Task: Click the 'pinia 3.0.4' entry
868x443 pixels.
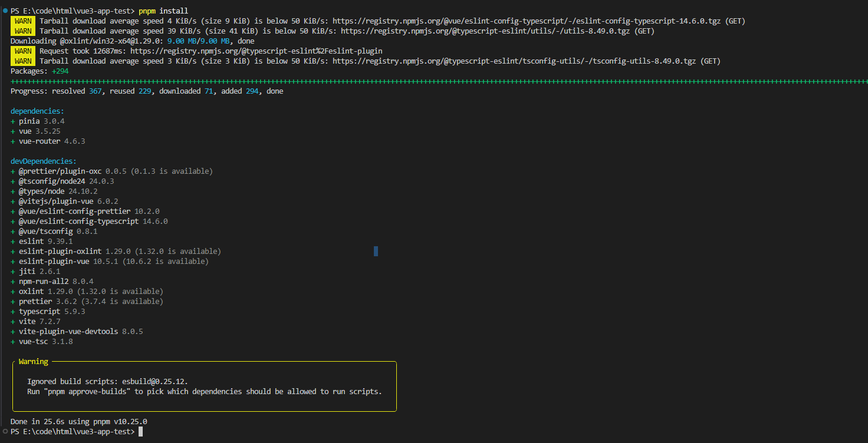Action: tap(38, 121)
